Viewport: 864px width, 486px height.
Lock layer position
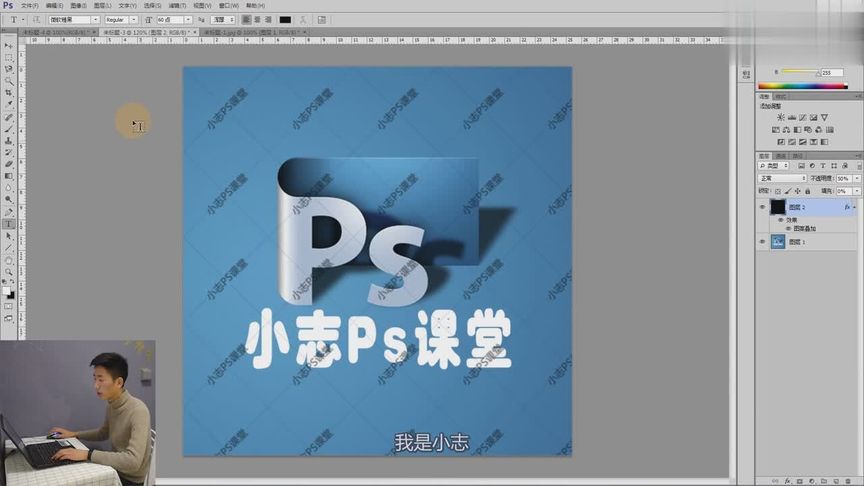(797, 191)
